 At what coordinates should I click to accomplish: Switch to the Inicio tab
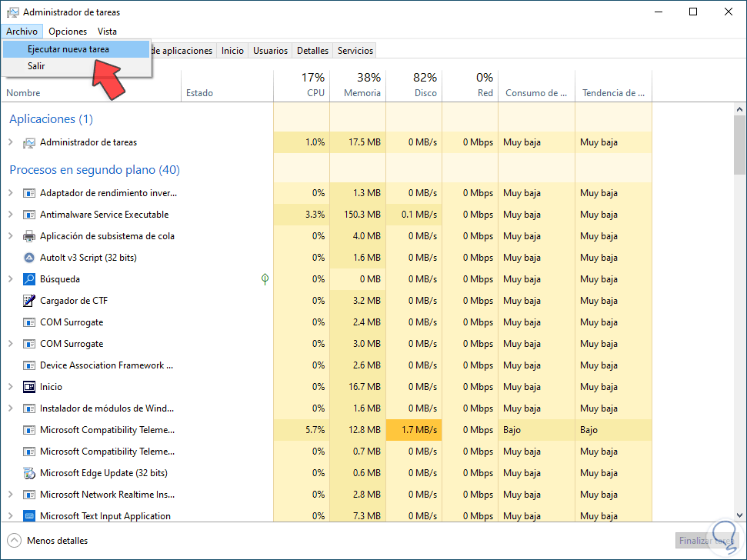[x=232, y=51]
